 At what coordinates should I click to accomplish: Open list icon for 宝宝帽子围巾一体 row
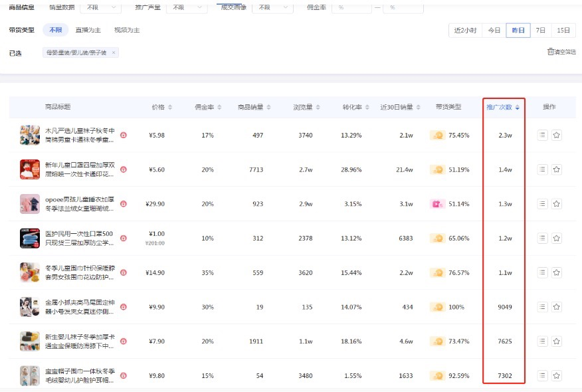pos(542,375)
